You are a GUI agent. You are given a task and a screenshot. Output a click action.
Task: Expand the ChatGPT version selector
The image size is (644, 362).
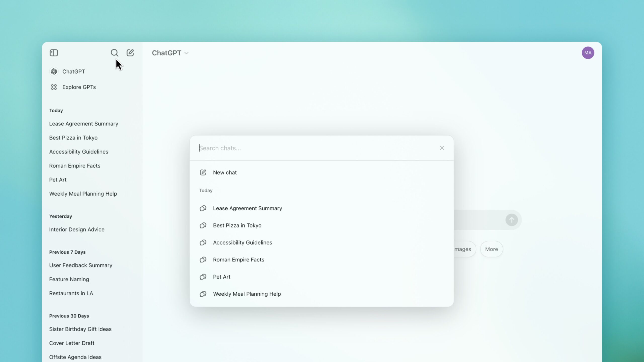170,53
